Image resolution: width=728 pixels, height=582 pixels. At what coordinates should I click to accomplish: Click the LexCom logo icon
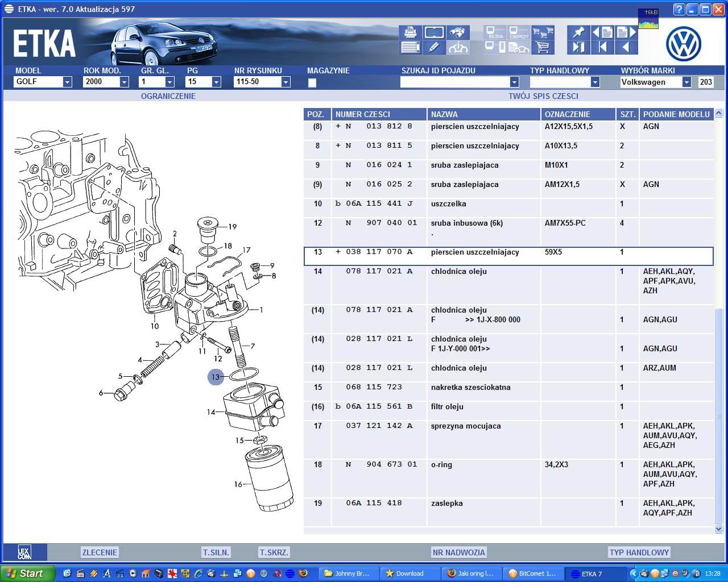24,552
